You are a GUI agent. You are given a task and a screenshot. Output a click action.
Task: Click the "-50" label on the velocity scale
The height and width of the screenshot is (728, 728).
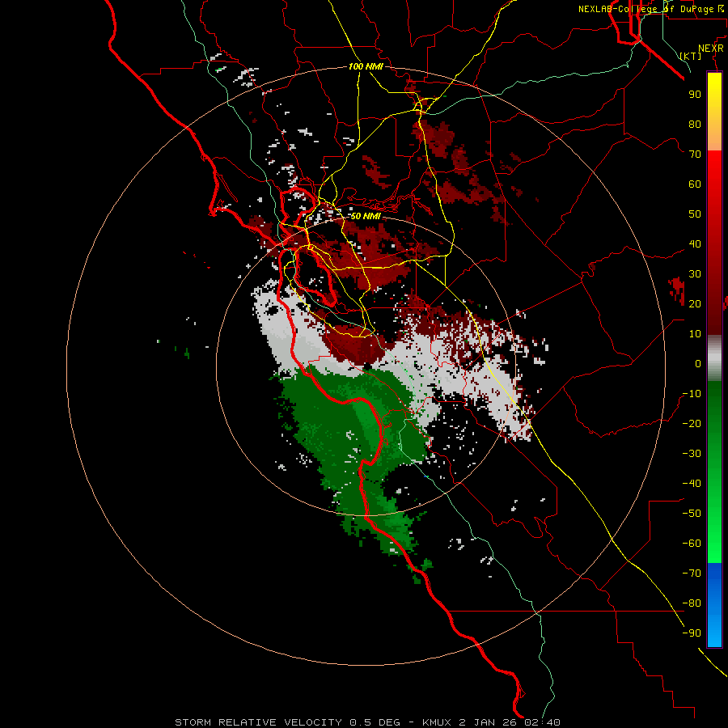point(692,513)
